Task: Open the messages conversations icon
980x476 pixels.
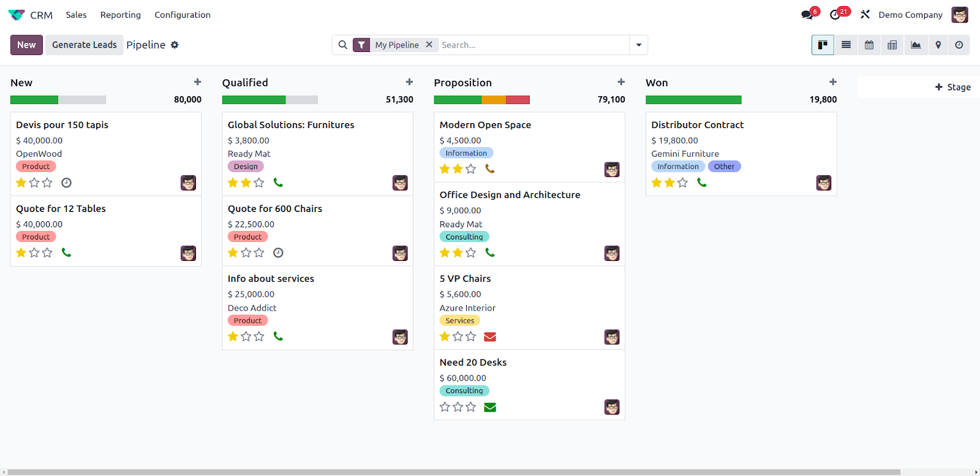Action: pos(807,15)
